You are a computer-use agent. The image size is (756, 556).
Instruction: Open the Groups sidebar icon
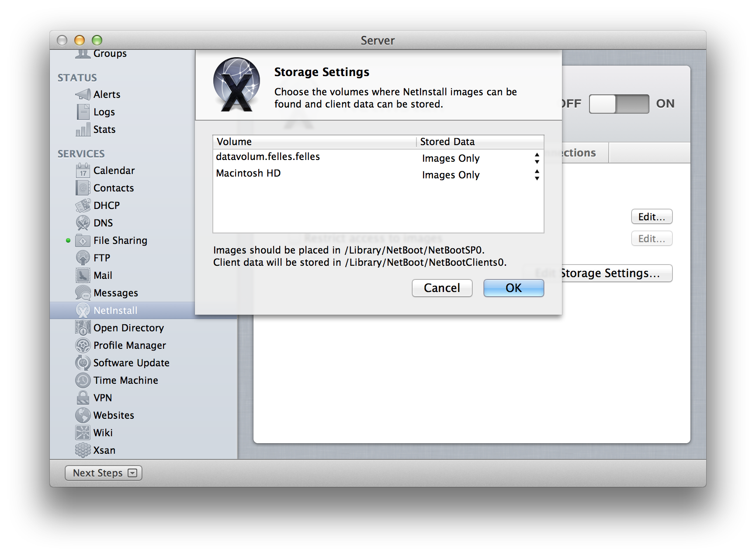(x=83, y=54)
